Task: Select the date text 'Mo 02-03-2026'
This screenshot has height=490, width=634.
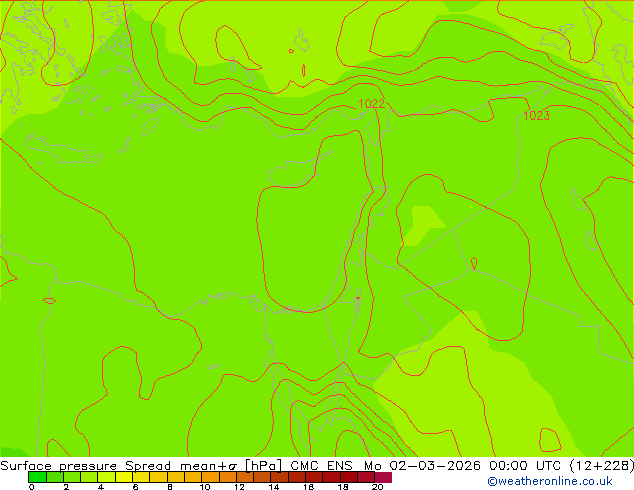Action: (x=422, y=466)
